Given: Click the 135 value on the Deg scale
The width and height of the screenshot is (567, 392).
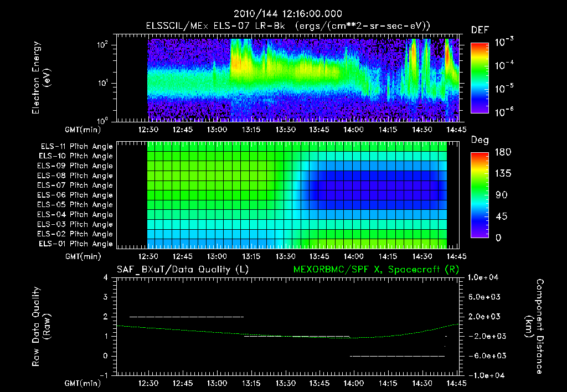Looking at the screenshot, I should click(503, 174).
